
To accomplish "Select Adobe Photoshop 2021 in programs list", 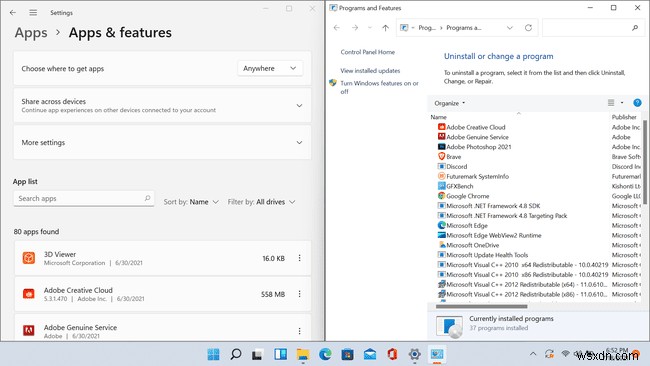I will tap(478, 147).
